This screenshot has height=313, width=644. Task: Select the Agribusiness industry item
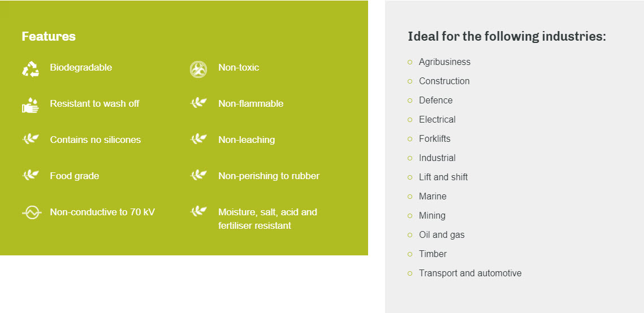click(444, 62)
